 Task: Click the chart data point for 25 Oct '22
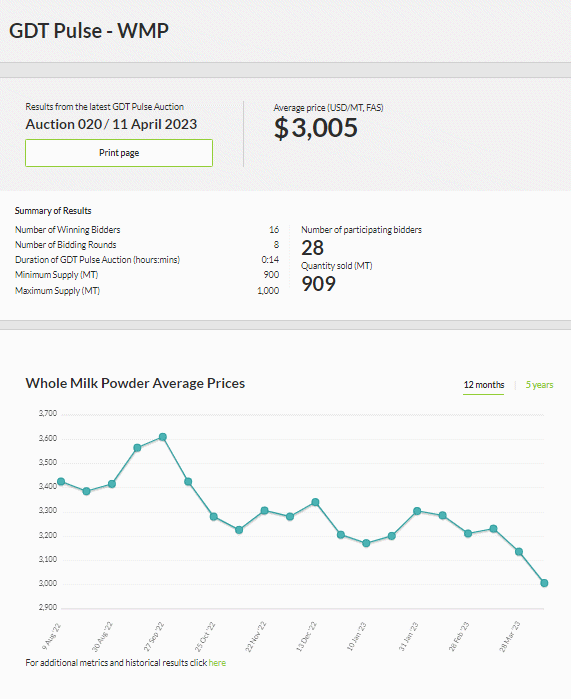[214, 517]
